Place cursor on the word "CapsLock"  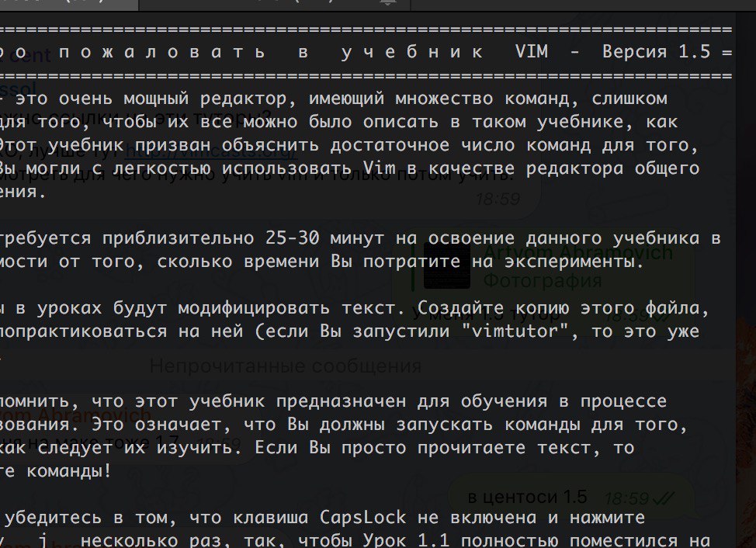pyautogui.click(x=363, y=519)
